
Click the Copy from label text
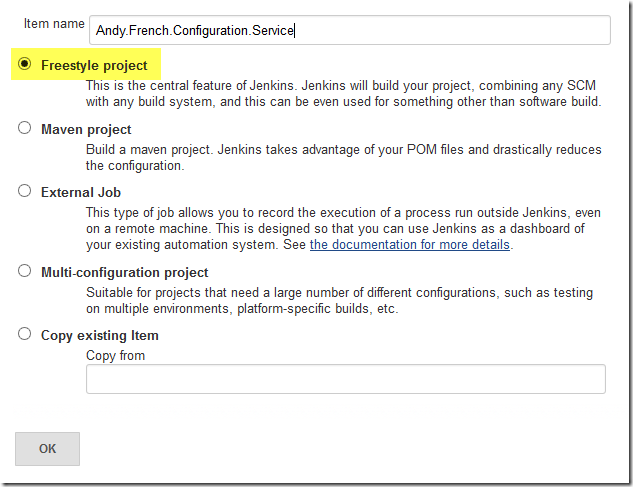pos(115,355)
